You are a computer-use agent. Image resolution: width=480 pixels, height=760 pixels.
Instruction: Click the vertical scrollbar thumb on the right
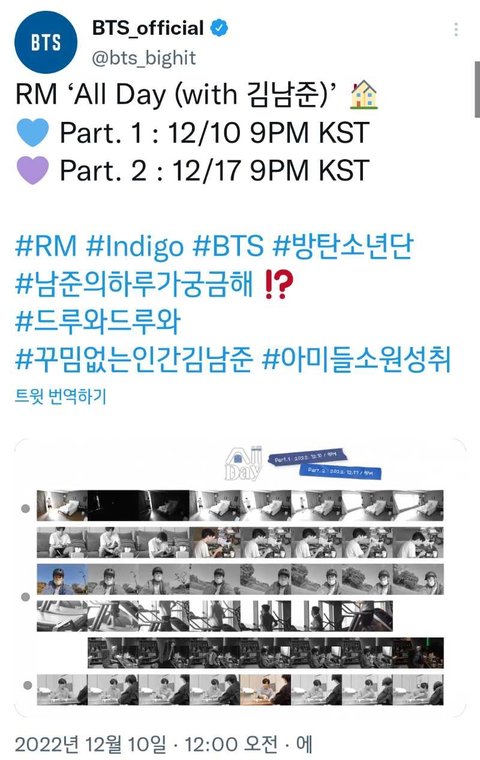click(x=477, y=90)
